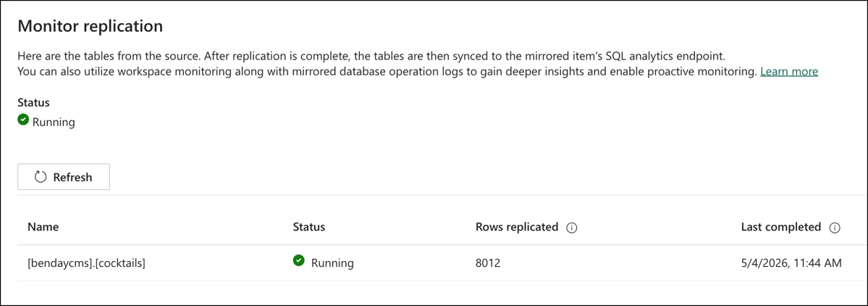Screen dimensions: 868x306
Task: Click the info icon beside Rows replicated
Action: (573, 228)
